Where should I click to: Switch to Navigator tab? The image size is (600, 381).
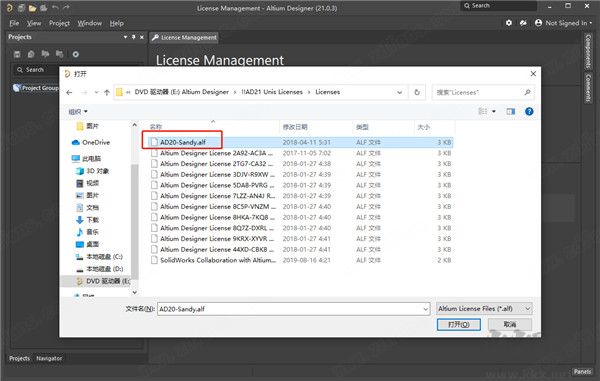coord(49,358)
